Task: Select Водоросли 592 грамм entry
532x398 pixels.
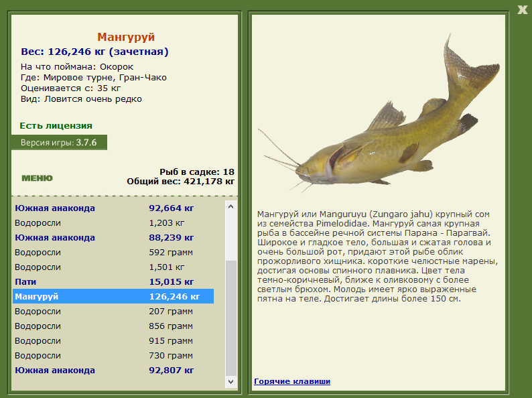Action: click(113, 253)
